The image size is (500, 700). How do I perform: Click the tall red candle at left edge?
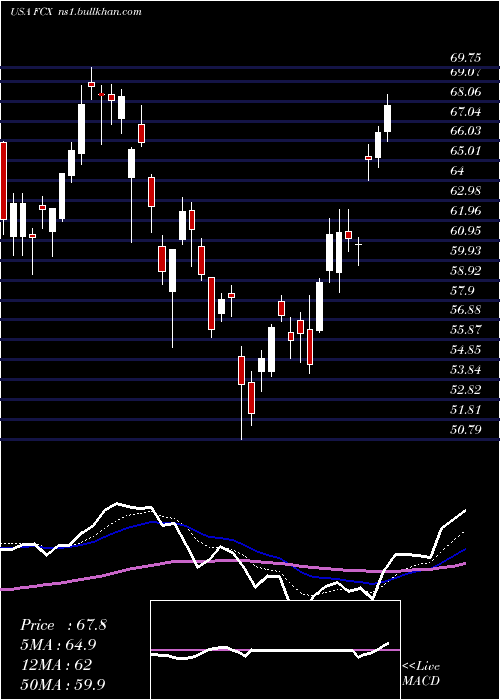pos(4,181)
